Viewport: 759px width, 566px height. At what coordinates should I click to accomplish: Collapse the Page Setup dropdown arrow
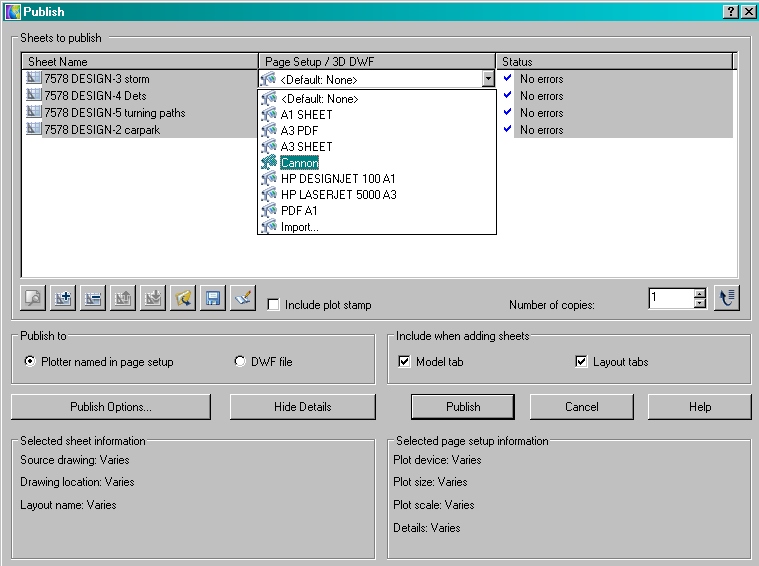[488, 79]
